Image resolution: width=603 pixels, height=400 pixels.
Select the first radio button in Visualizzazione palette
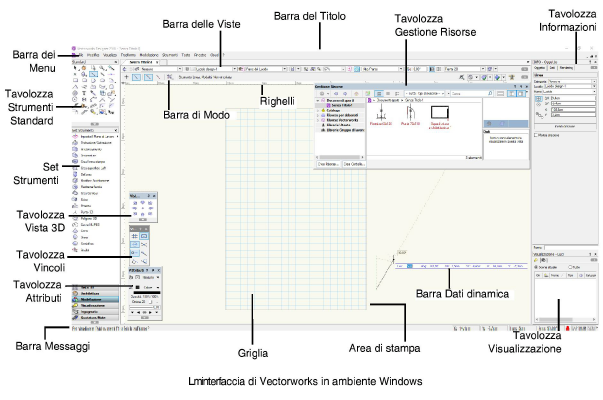536,267
